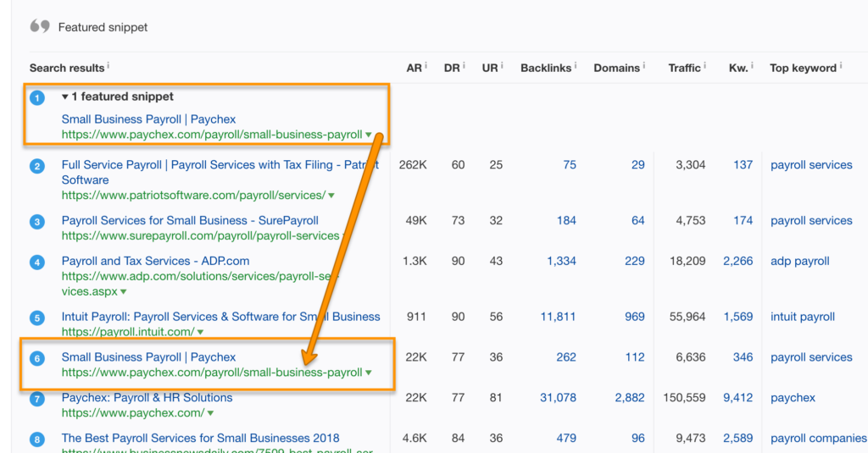Click info icon beside Kw. header
Screen dimensions: 868x453
point(753,66)
